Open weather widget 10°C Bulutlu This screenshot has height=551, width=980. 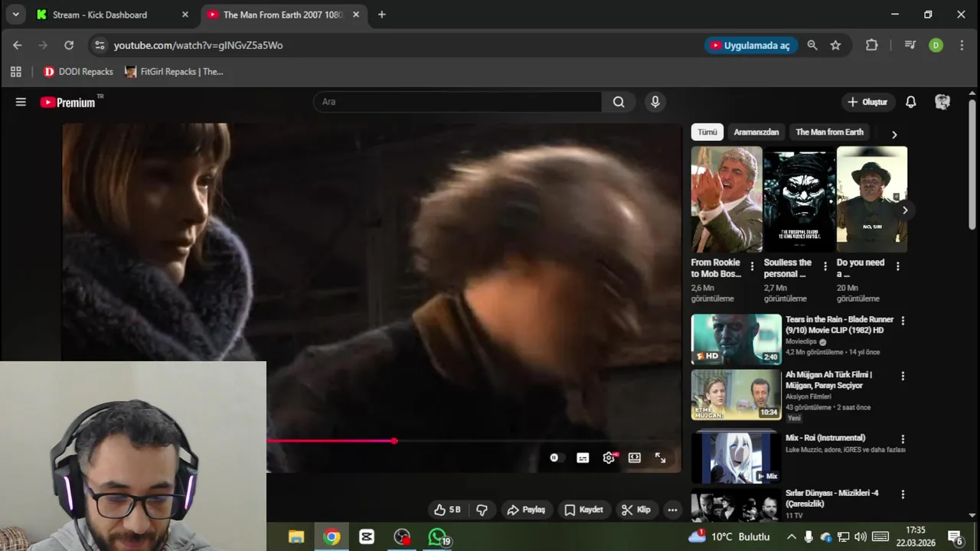(x=729, y=537)
